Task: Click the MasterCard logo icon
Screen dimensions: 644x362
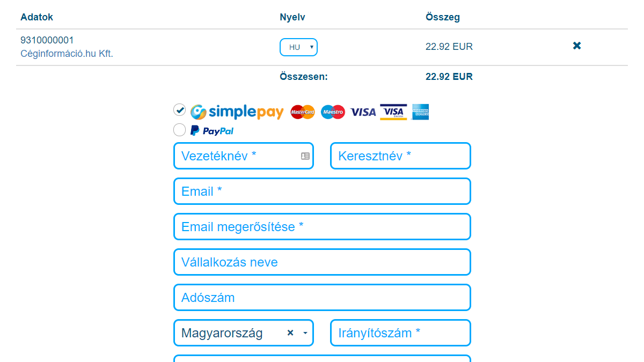Action: 303,112
